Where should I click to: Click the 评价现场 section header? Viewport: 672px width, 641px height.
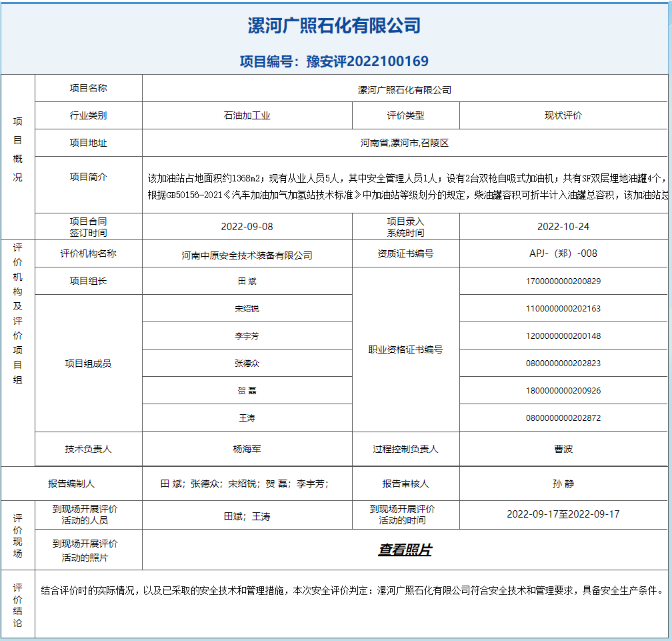pyautogui.click(x=17, y=536)
